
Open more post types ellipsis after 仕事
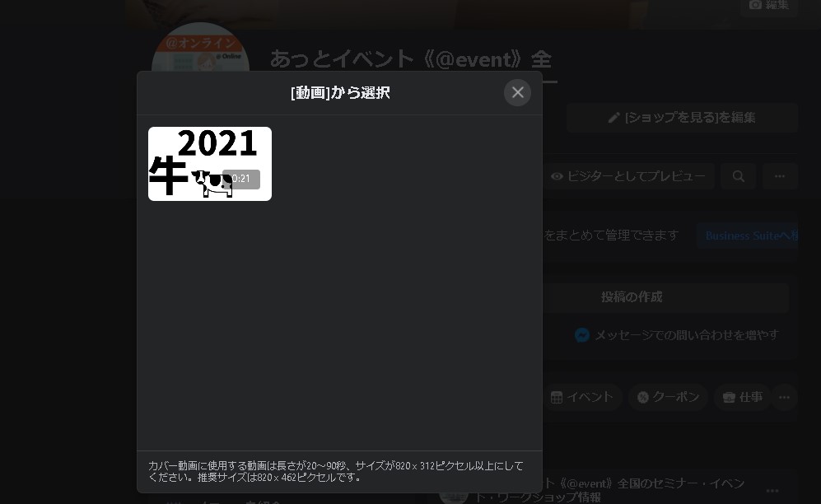(784, 397)
